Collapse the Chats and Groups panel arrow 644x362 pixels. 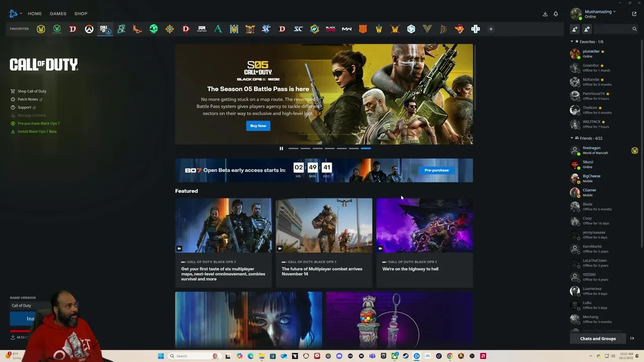pyautogui.click(x=632, y=338)
